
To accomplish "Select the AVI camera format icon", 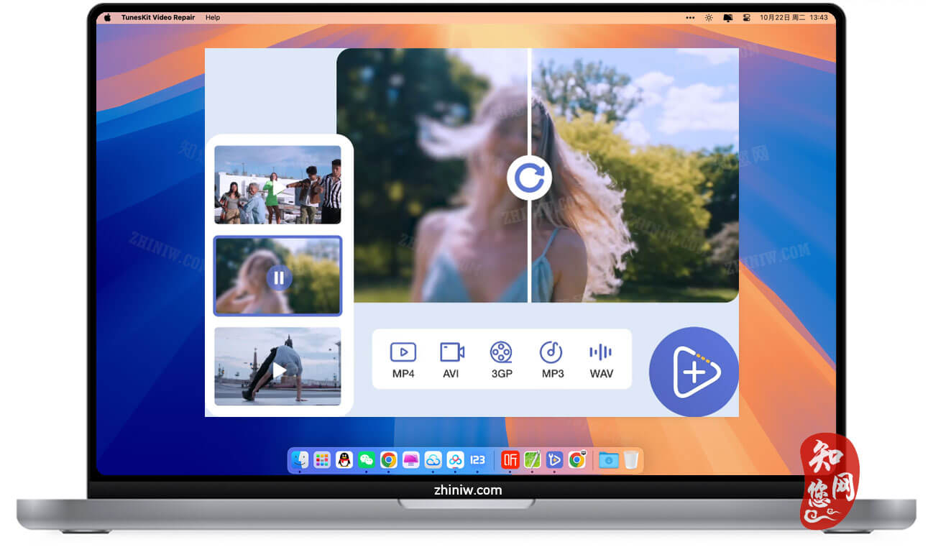I will point(452,352).
